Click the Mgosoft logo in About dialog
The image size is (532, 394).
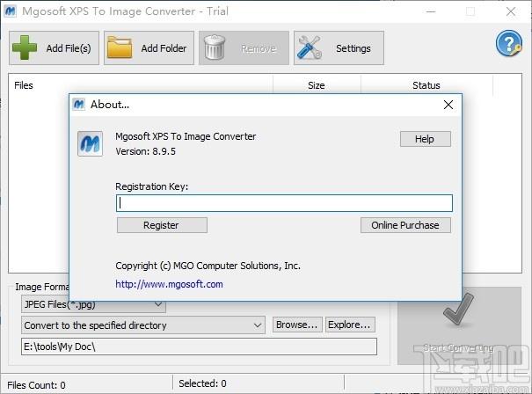point(91,144)
